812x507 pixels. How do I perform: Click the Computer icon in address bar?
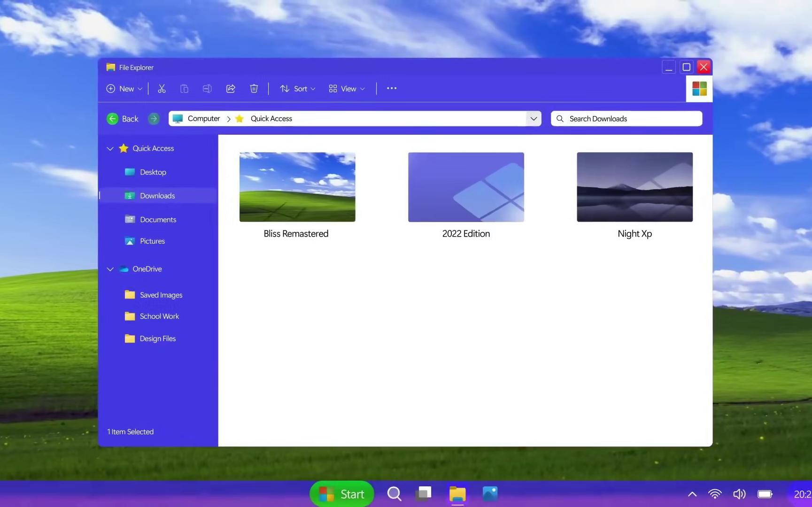[178, 119]
